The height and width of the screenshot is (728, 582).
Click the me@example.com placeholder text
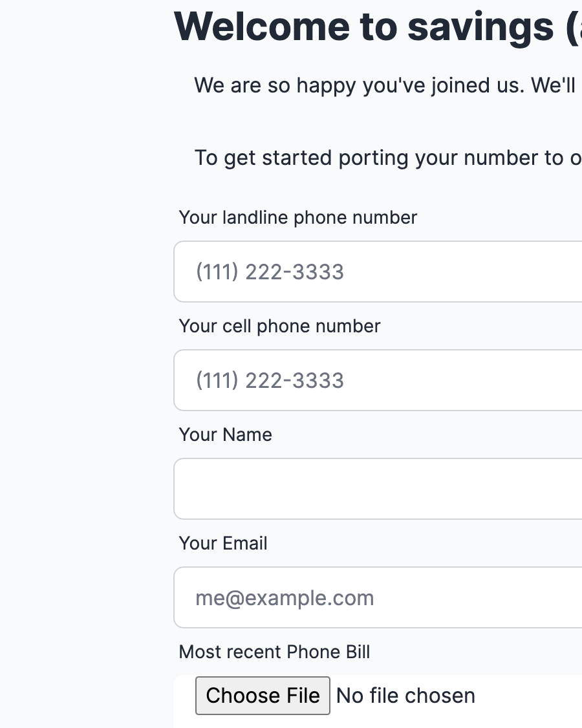285,598
